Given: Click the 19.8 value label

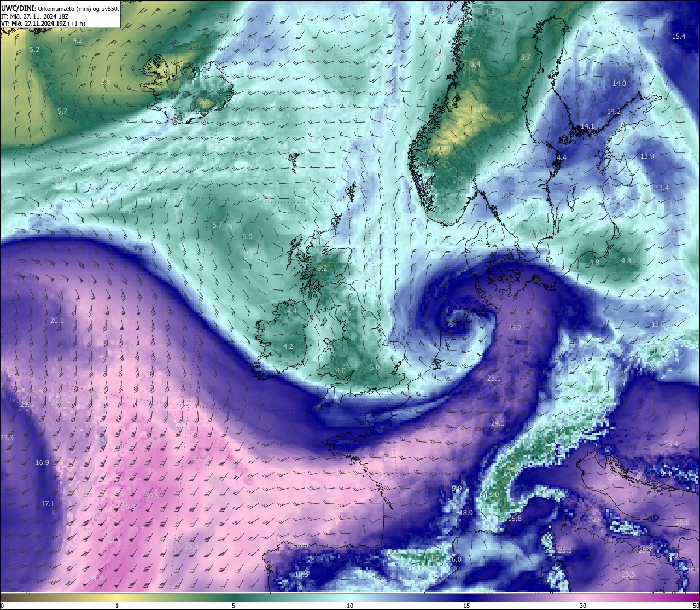Looking at the screenshot, I should (515, 519).
